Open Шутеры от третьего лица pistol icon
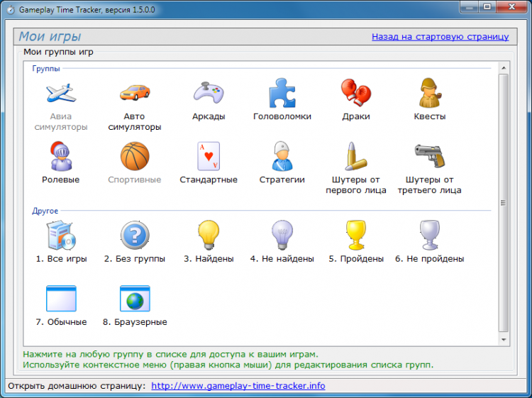This screenshot has height=398, width=532. (x=430, y=156)
